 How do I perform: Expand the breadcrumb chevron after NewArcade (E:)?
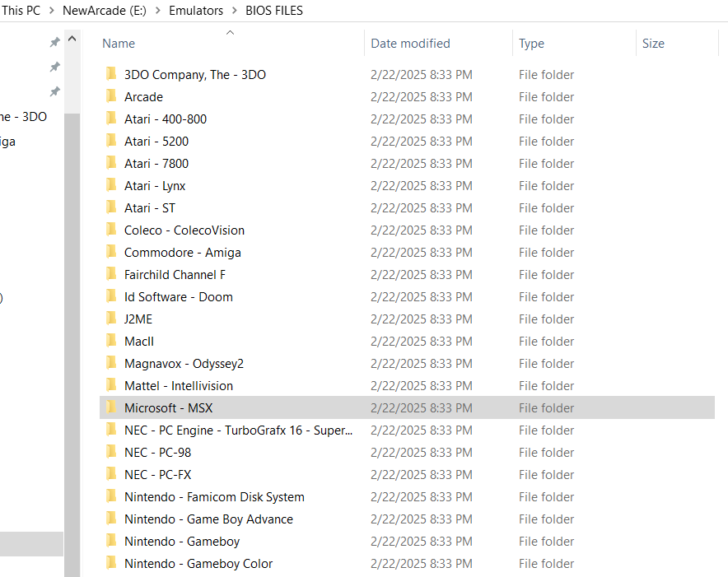click(x=158, y=11)
